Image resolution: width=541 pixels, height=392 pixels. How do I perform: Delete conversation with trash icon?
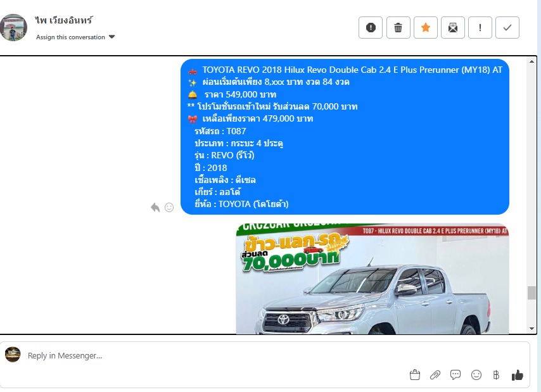click(x=398, y=28)
